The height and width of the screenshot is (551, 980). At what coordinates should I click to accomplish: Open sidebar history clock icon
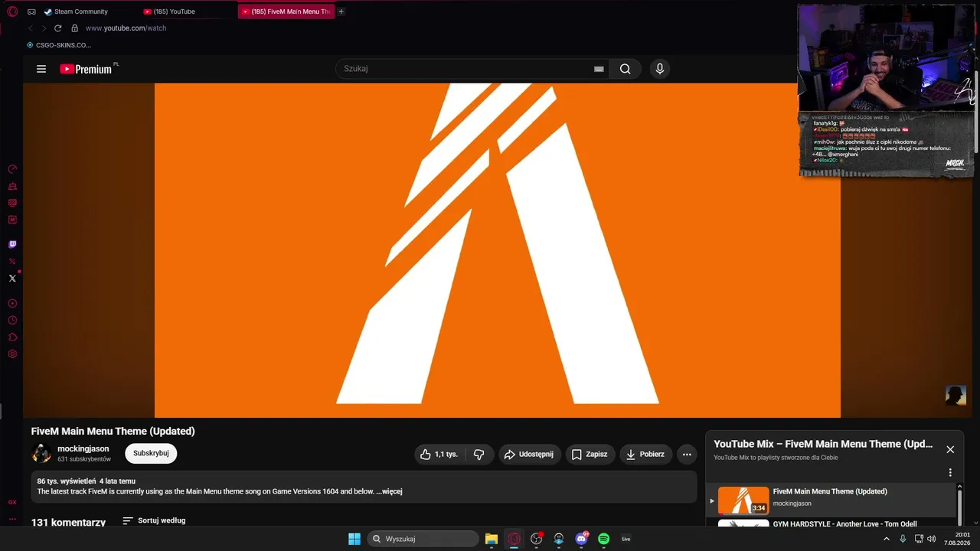coord(12,321)
